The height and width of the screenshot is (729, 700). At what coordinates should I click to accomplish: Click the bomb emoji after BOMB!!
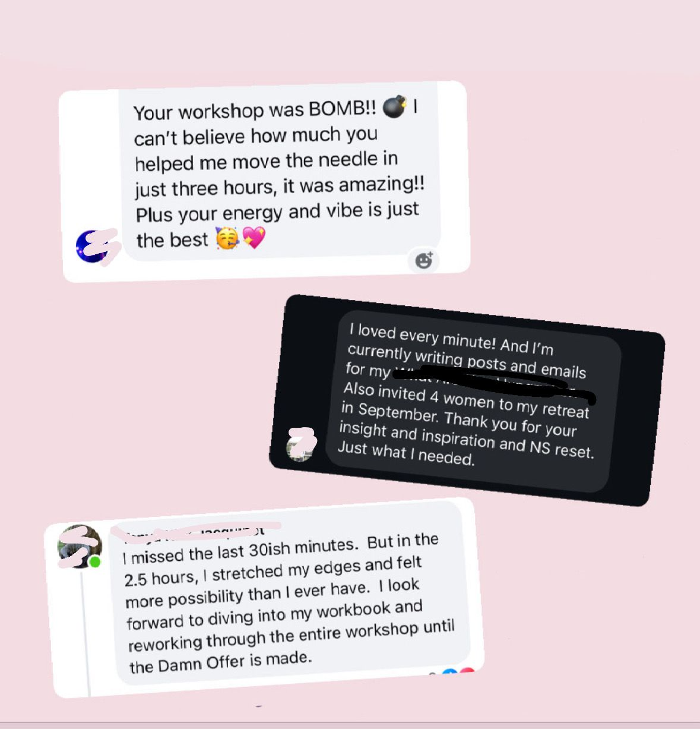point(394,107)
